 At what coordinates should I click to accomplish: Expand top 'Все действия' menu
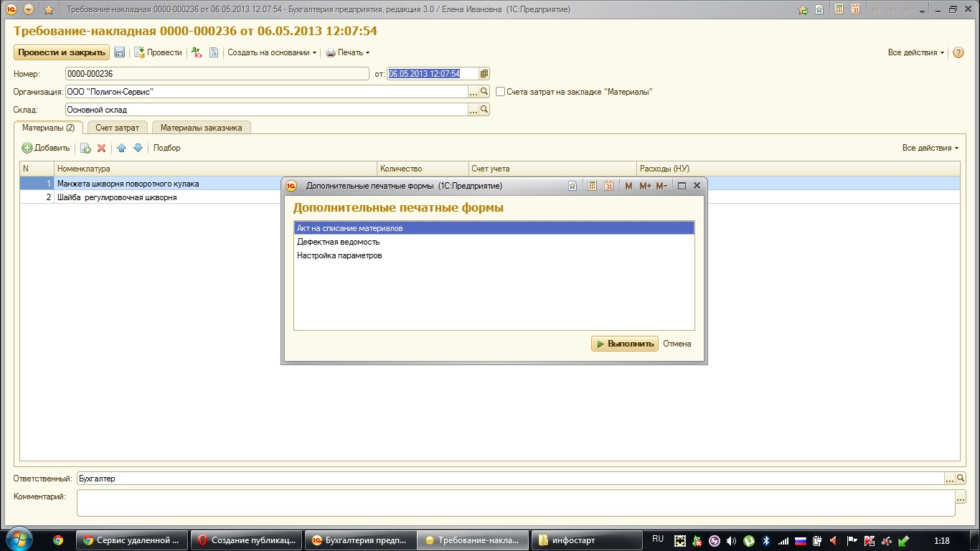[x=916, y=52]
